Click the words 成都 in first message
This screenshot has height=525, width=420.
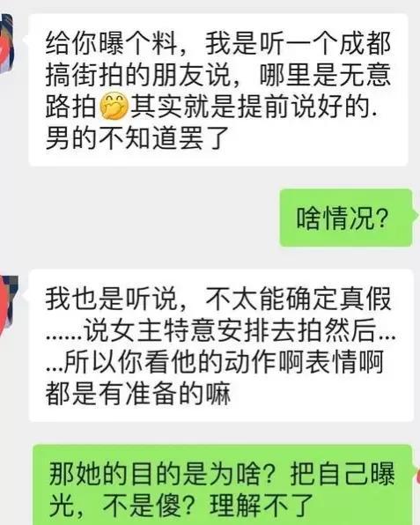(365, 43)
